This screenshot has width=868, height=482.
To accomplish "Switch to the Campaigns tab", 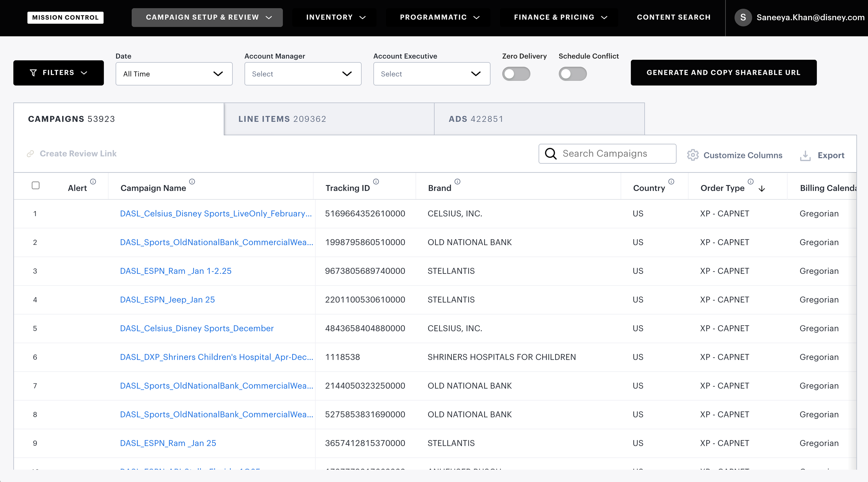I will [119, 119].
